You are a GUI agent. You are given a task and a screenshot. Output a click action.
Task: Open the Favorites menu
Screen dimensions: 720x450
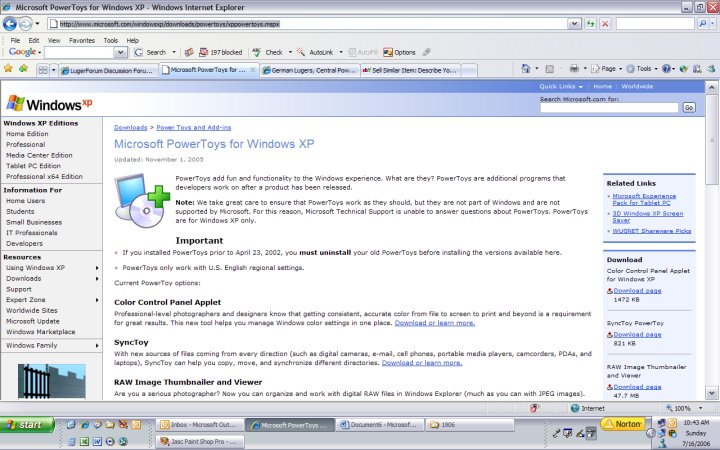[82, 40]
